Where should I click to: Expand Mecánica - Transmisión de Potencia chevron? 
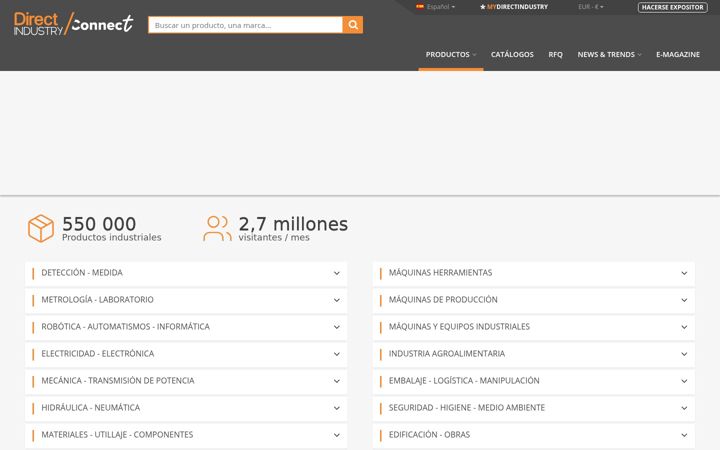click(x=337, y=381)
